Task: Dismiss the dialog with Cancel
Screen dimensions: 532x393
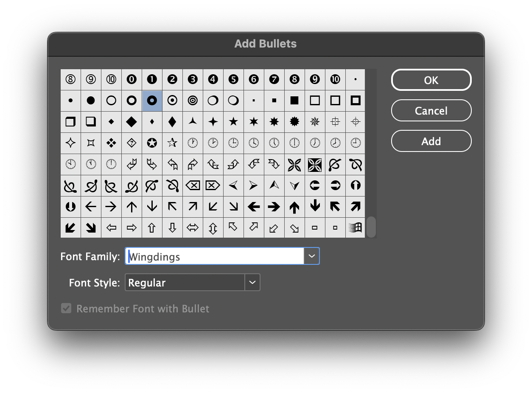Action: point(431,110)
